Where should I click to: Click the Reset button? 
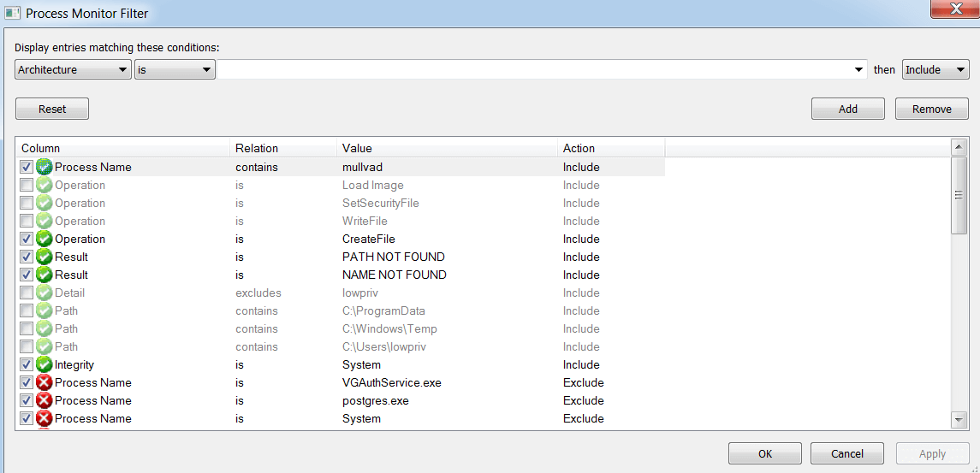point(52,109)
